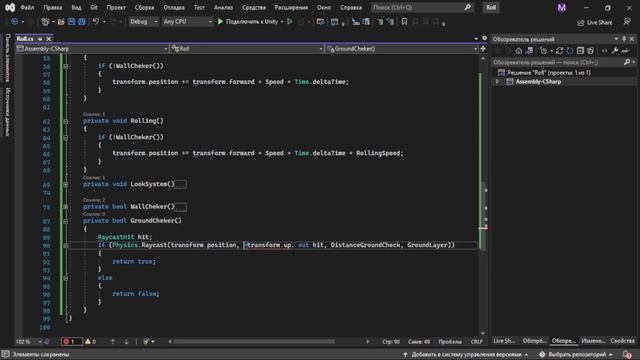Open the Отладка menu

coord(174,7)
